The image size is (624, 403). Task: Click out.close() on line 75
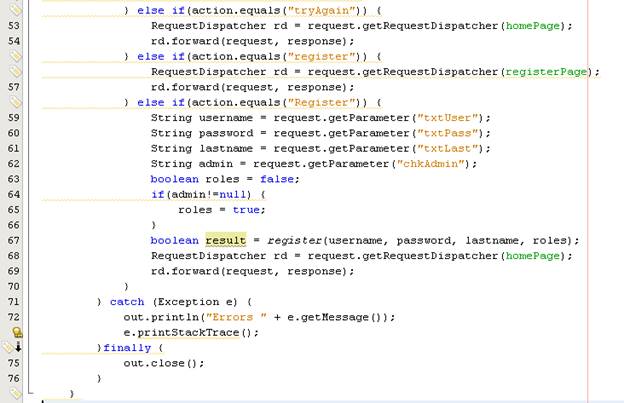161,363
